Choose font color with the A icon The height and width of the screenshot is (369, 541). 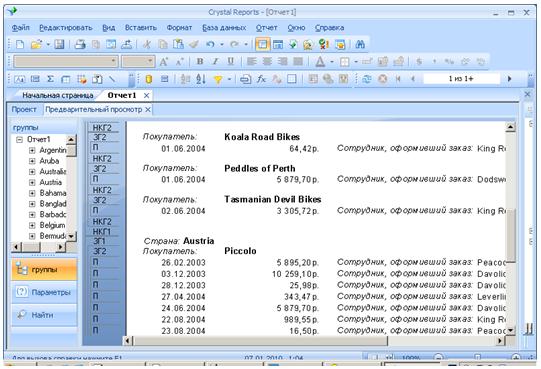click(320, 62)
